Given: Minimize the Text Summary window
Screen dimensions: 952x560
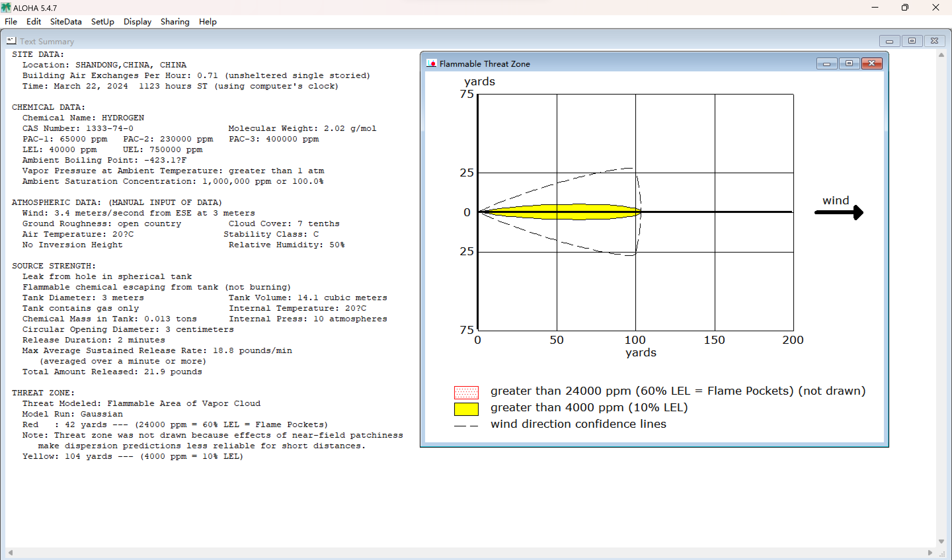Looking at the screenshot, I should [x=889, y=41].
